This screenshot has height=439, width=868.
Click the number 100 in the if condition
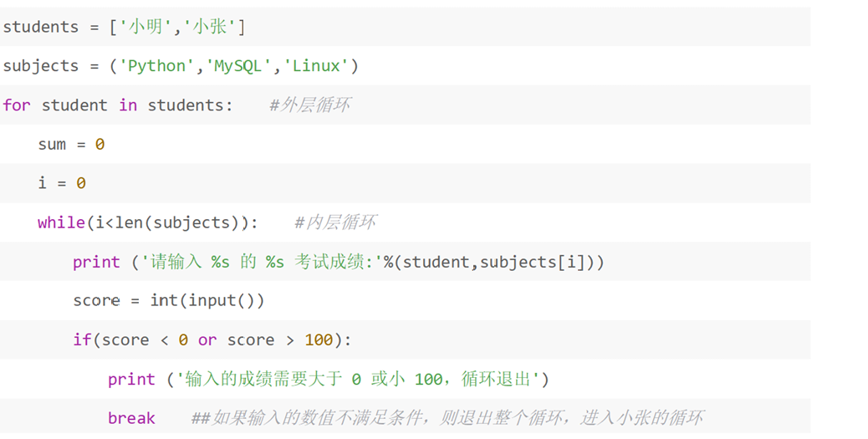coord(319,339)
